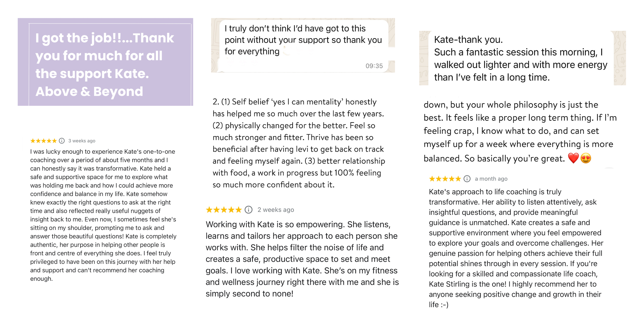Click the 09:35 message timestamp
Image resolution: width=644 pixels, height=321 pixels.
374,66
